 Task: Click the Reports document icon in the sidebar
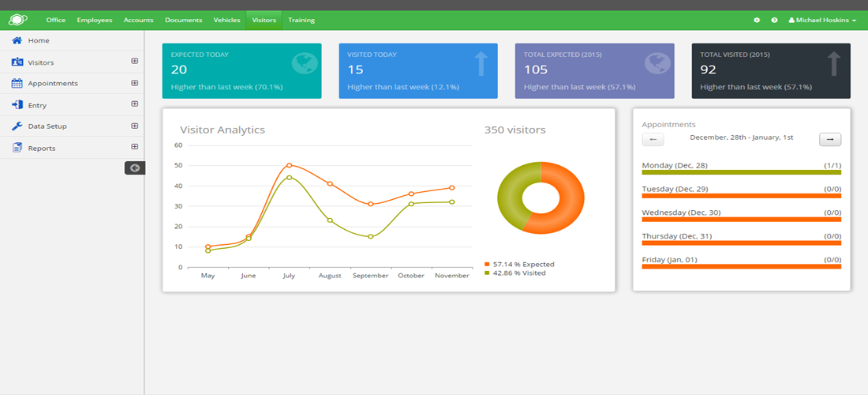click(17, 148)
